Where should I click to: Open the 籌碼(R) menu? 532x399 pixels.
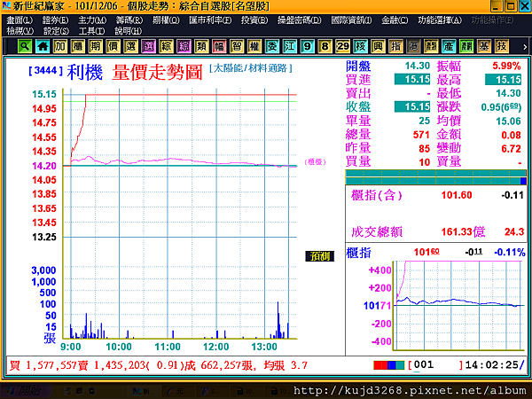tap(129, 20)
